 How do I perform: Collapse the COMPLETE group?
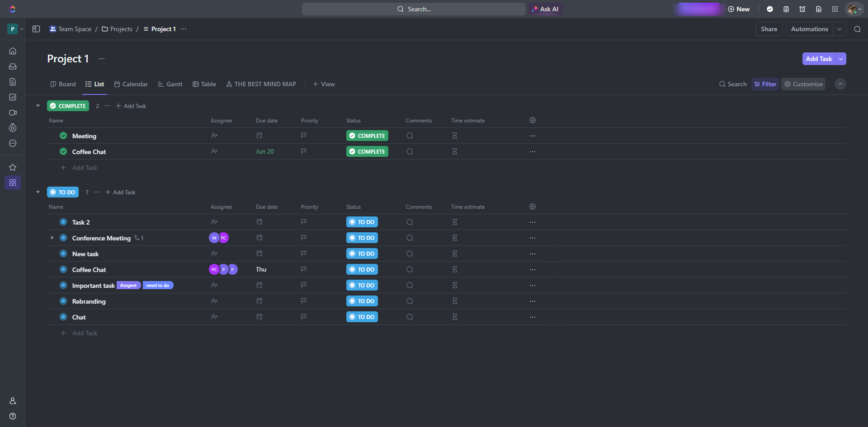[x=38, y=106]
